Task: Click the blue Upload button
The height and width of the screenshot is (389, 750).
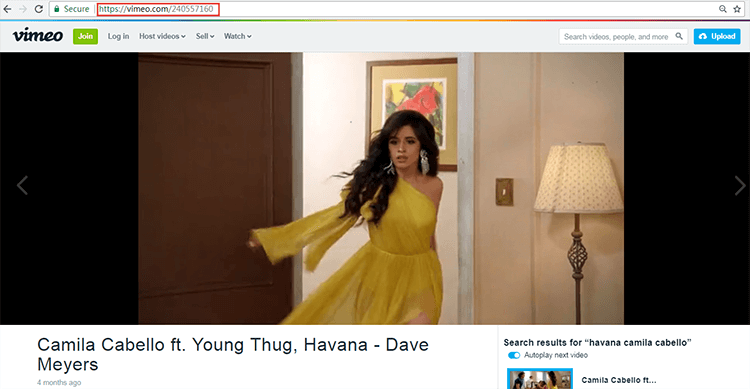Action: click(x=717, y=36)
